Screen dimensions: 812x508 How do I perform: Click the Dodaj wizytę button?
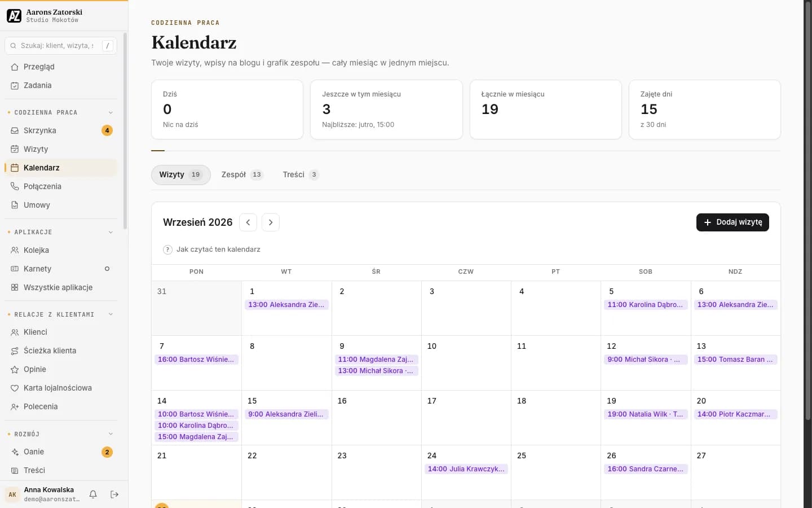pyautogui.click(x=732, y=222)
